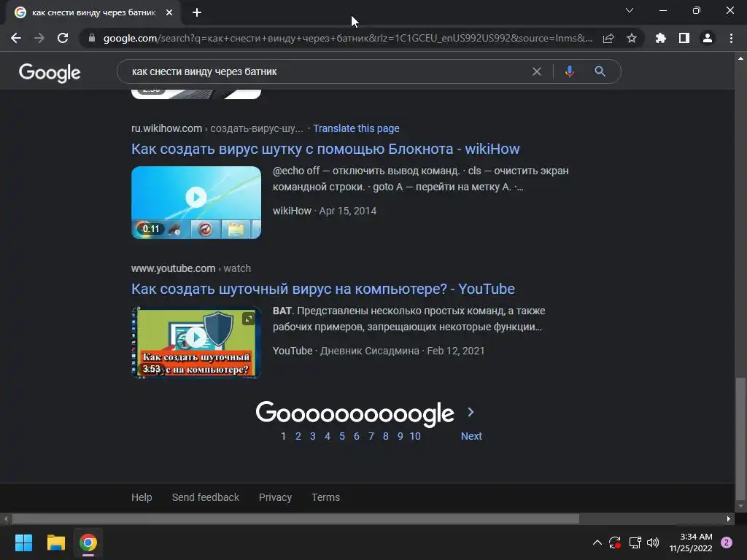Viewport: 747px width, 560px height.
Task: Open the Chrome side panel
Action: coord(684,38)
